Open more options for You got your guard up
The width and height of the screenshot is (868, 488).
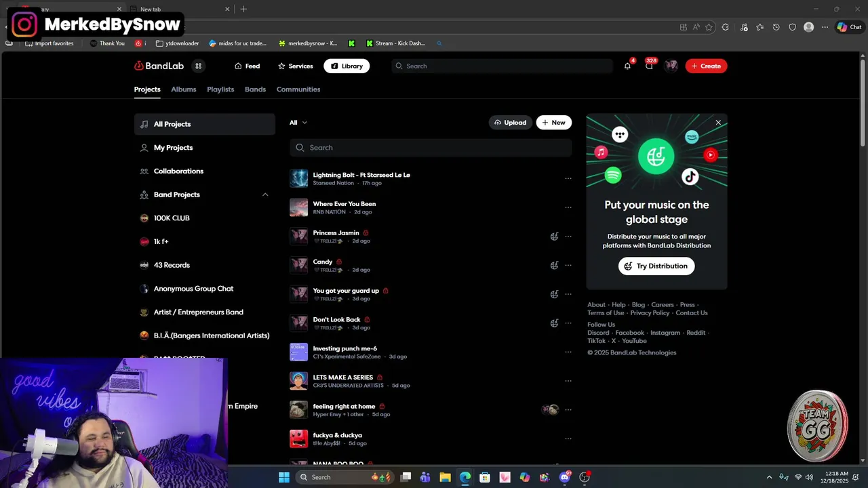pyautogui.click(x=568, y=294)
